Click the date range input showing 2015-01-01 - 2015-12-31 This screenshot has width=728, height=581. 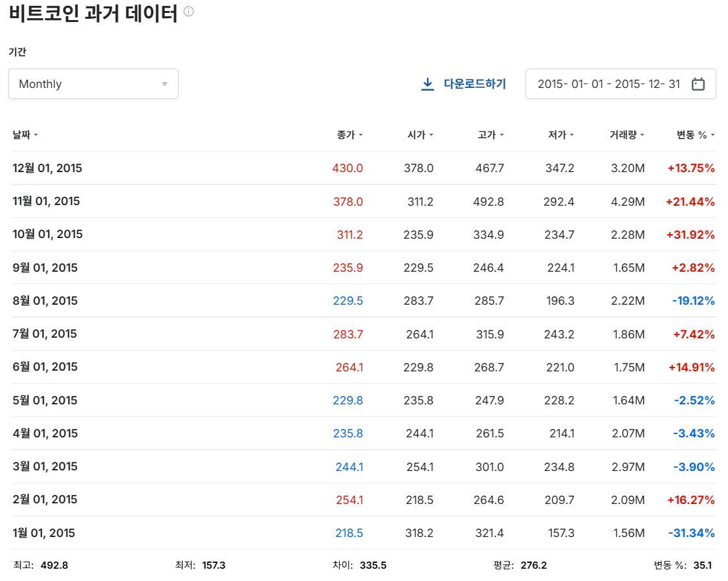click(608, 83)
